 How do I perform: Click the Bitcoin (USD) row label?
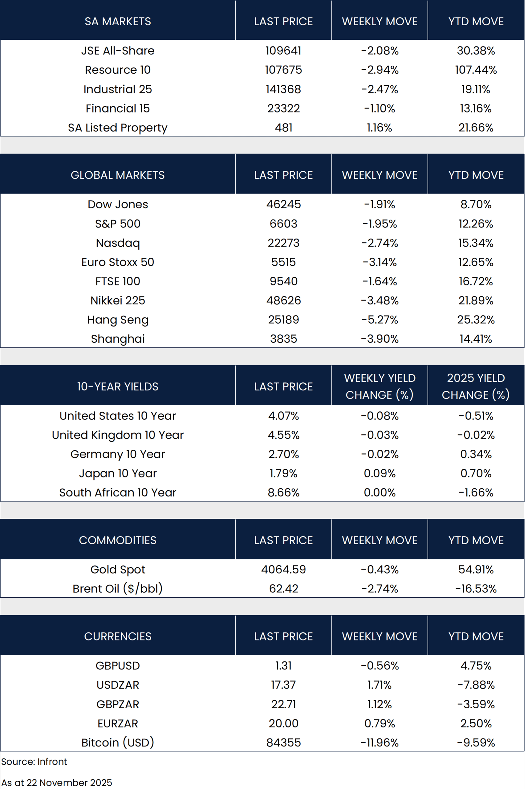(118, 742)
